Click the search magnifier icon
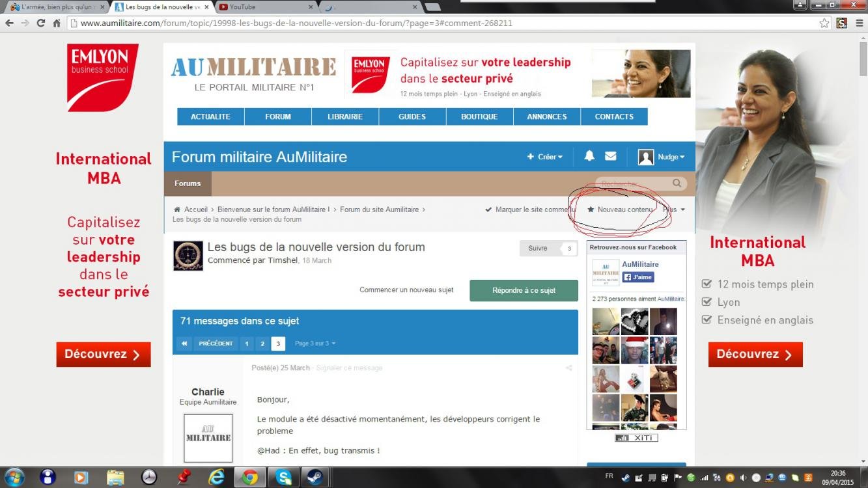868x488 pixels. click(677, 183)
